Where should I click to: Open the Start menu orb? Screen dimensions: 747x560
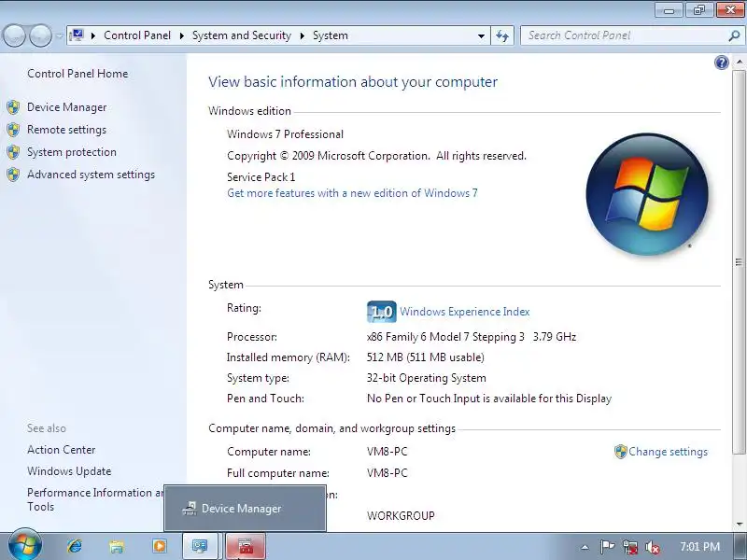click(25, 545)
